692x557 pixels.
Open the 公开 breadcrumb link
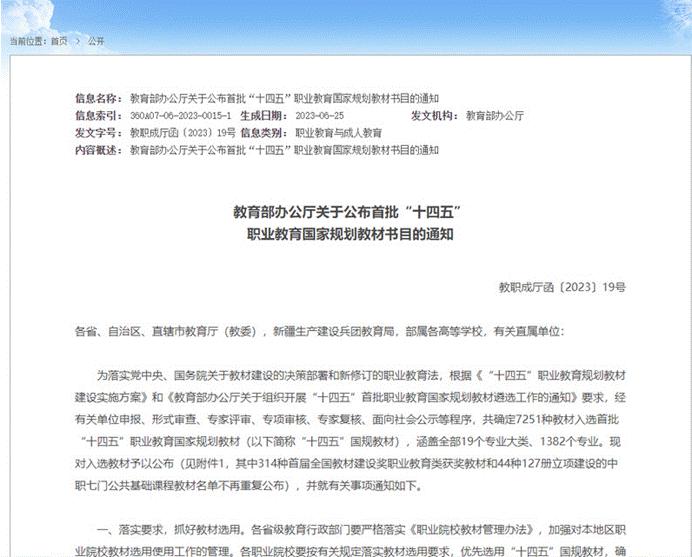pos(96,41)
